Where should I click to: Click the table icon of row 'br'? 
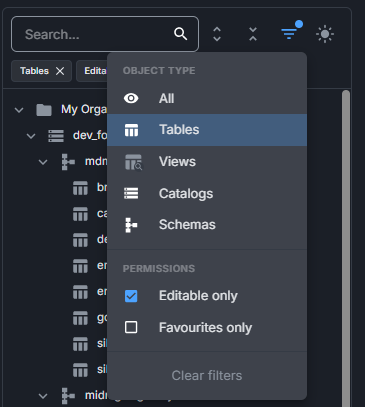[x=80, y=188]
